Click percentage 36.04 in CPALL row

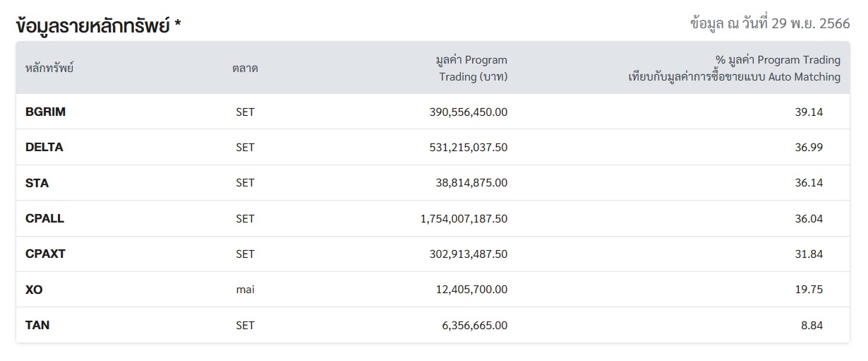coord(809,218)
